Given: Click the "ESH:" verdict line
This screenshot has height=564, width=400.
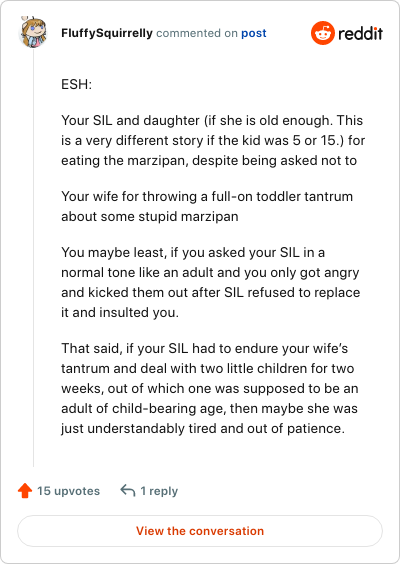Looking at the screenshot, I should click(x=77, y=85).
